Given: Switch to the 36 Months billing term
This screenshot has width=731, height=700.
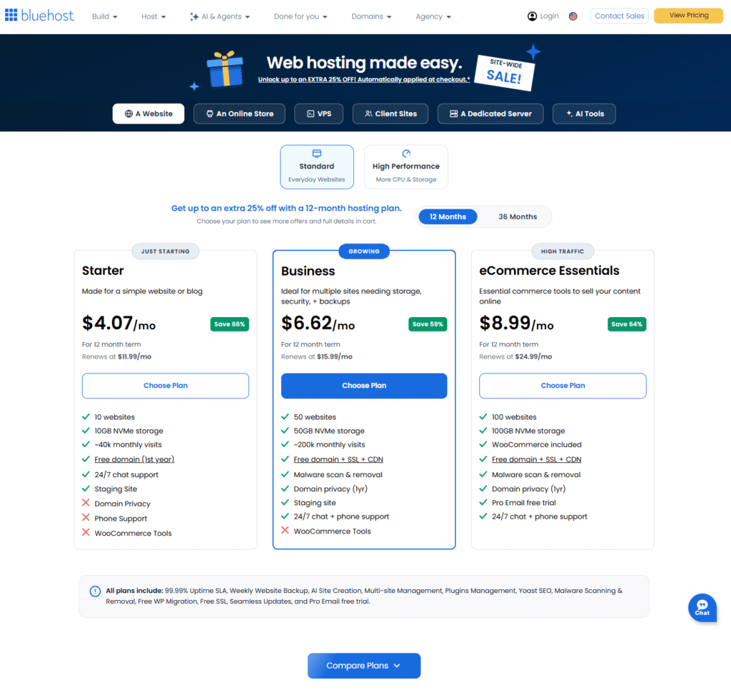Looking at the screenshot, I should (518, 217).
